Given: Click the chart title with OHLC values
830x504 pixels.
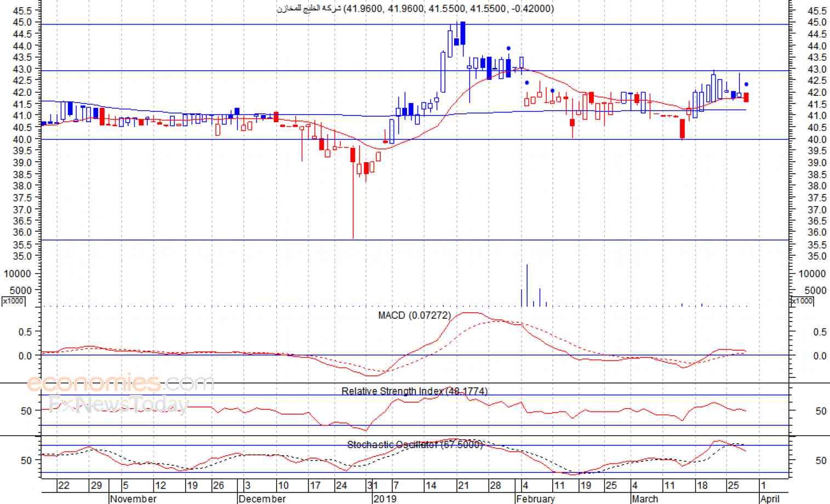Looking at the screenshot, I should pyautogui.click(x=415, y=8).
